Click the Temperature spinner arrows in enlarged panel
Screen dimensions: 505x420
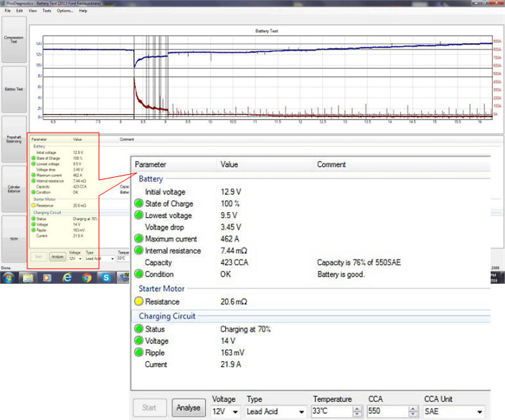(x=357, y=411)
